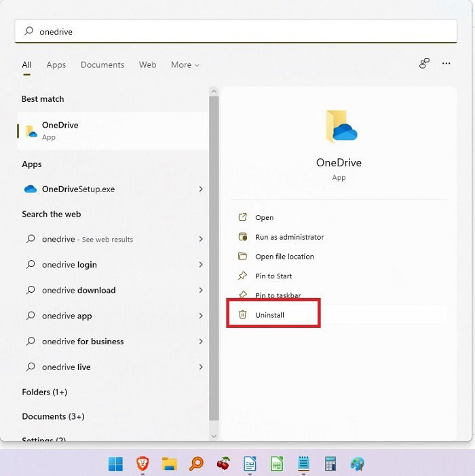
Task: Expand the onedrive download suggestion arrow
Action: click(201, 290)
